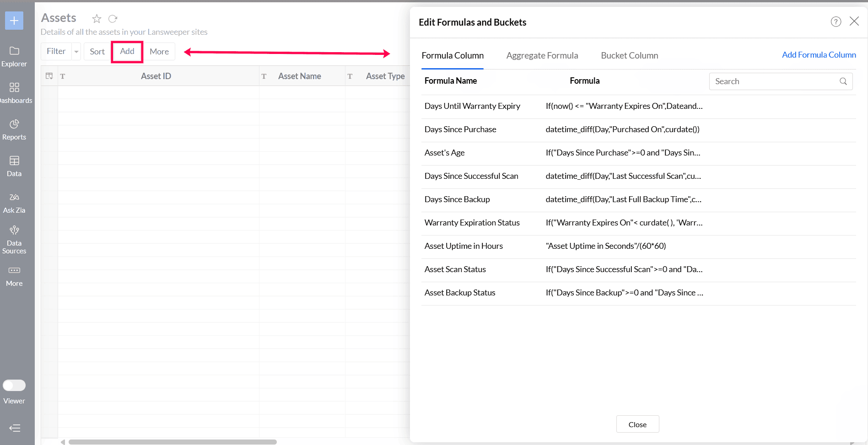Click the horizontal scrollbar under the table
The height and width of the screenshot is (445, 868).
(x=173, y=442)
